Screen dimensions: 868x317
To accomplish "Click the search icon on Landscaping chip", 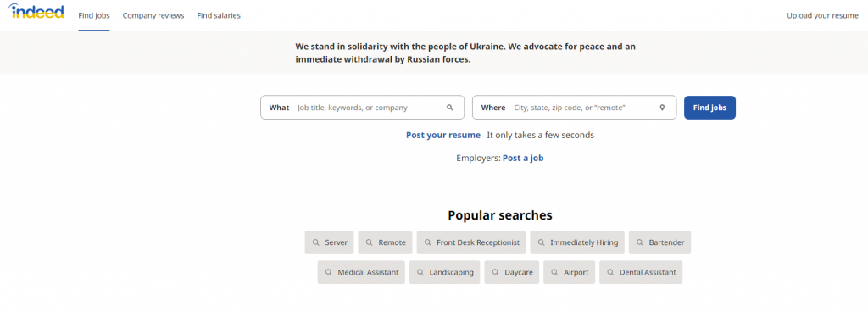I will pyautogui.click(x=420, y=272).
